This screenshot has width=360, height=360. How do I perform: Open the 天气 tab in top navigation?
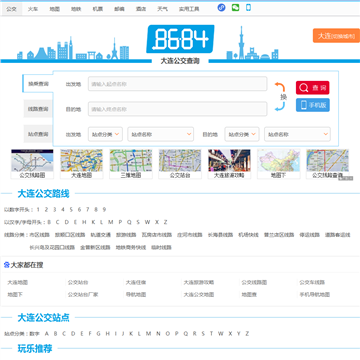pyautogui.click(x=162, y=9)
